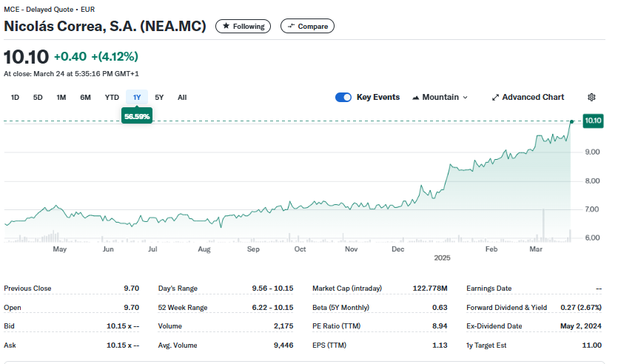This screenshot has width=618, height=364.
Task: Click the 0.27 (2.67%) dividend value
Action: click(x=581, y=308)
